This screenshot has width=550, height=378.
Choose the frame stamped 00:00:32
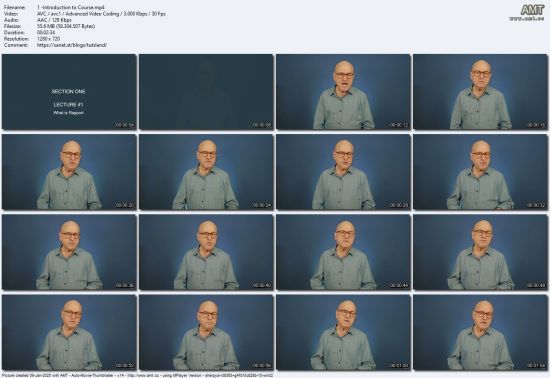(x=480, y=172)
